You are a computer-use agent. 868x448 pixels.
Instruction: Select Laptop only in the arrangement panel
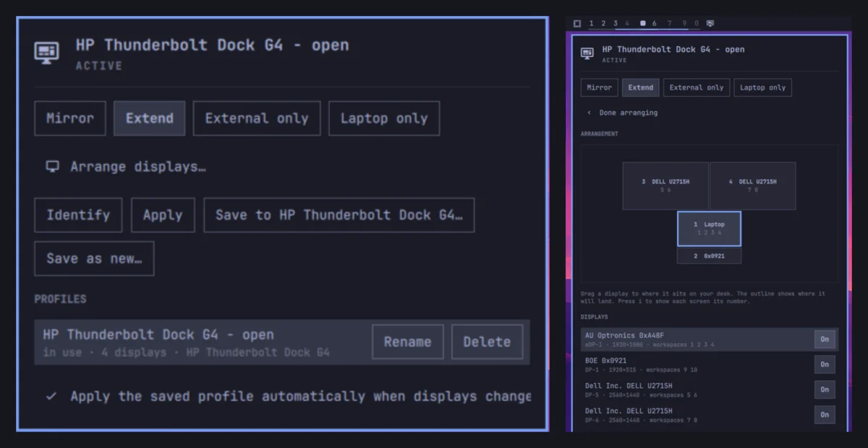click(x=762, y=87)
